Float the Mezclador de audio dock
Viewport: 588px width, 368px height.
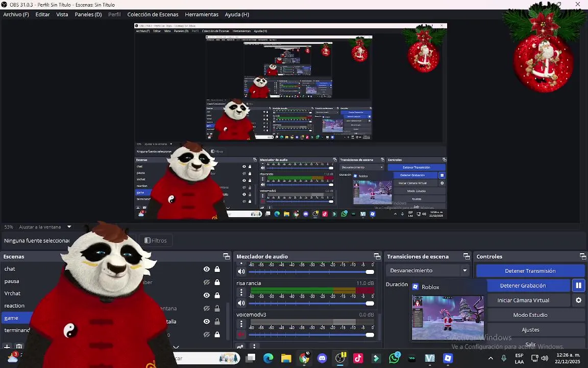tap(377, 257)
